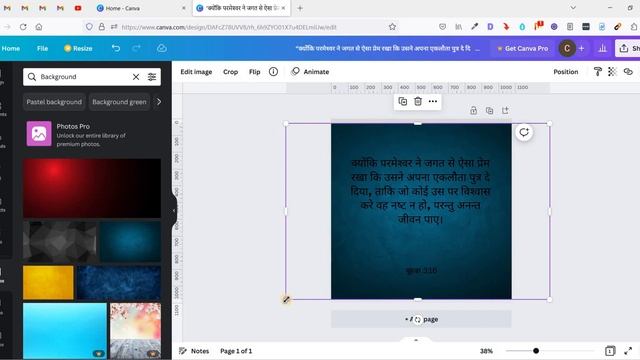This screenshot has height=360, width=640.
Task: Open the browser tab list dropdown arrow
Action: pos(573,8)
